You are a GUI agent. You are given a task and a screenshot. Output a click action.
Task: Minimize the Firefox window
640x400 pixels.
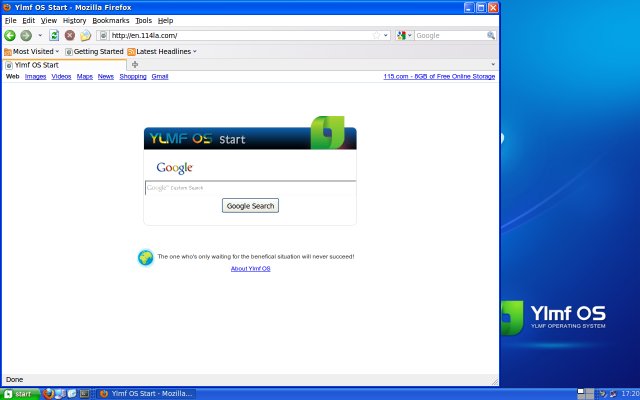(469, 7)
